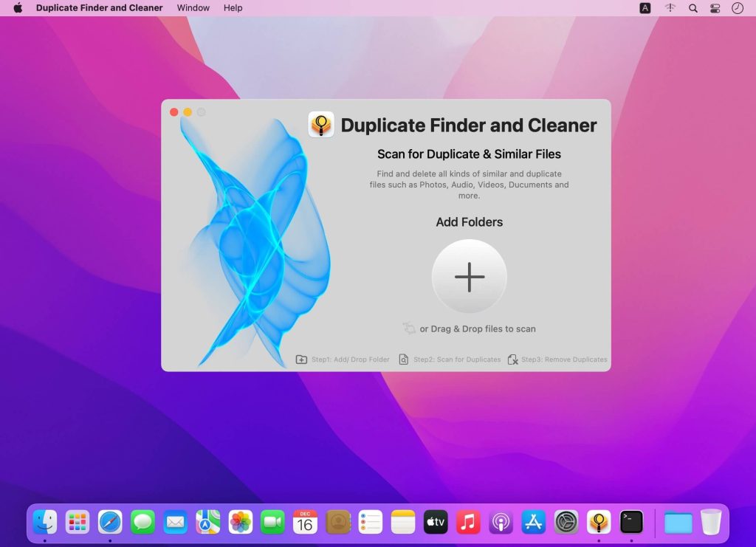Click the clock icon in the menu bar
This screenshot has height=547, width=756.
[x=736, y=8]
